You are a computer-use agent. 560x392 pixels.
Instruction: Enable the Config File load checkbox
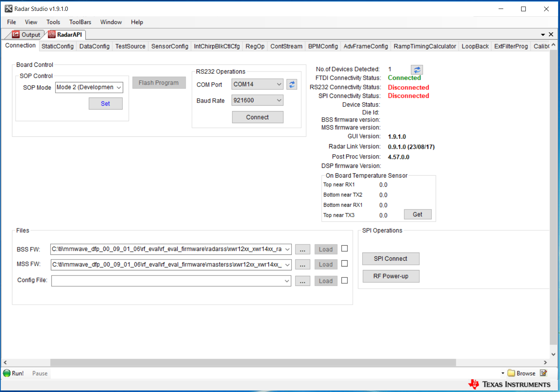tap(344, 280)
